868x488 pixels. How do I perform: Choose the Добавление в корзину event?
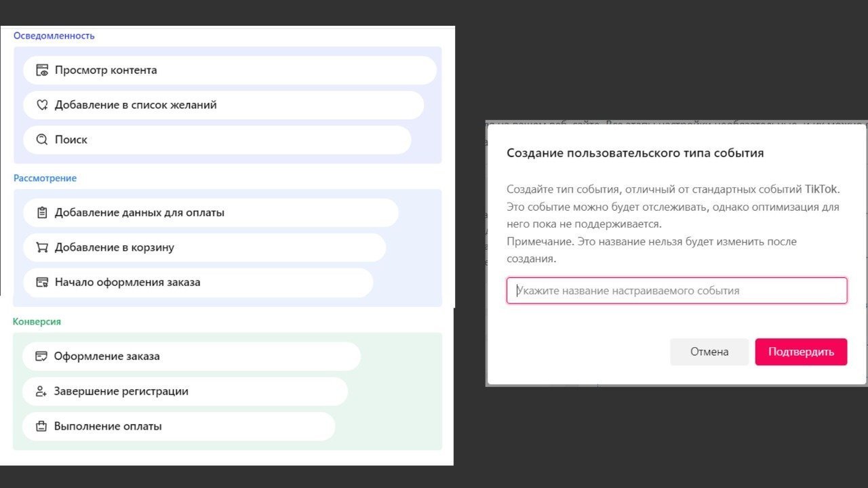[205, 247]
